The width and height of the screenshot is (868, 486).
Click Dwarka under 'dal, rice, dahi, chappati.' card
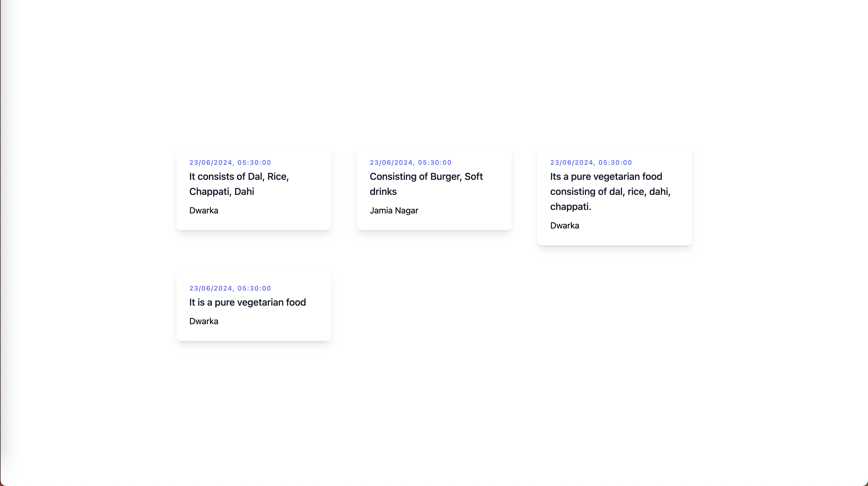point(565,226)
